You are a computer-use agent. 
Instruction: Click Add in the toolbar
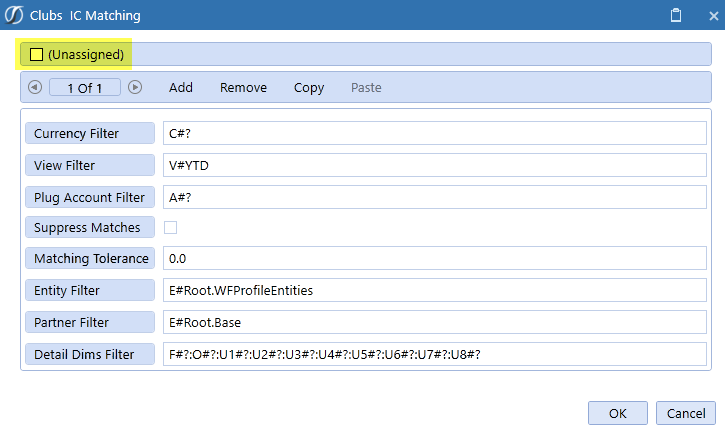click(x=181, y=88)
